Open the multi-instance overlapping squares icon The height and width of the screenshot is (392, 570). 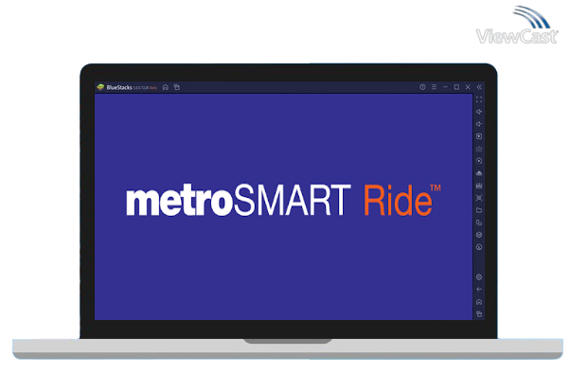(479, 223)
